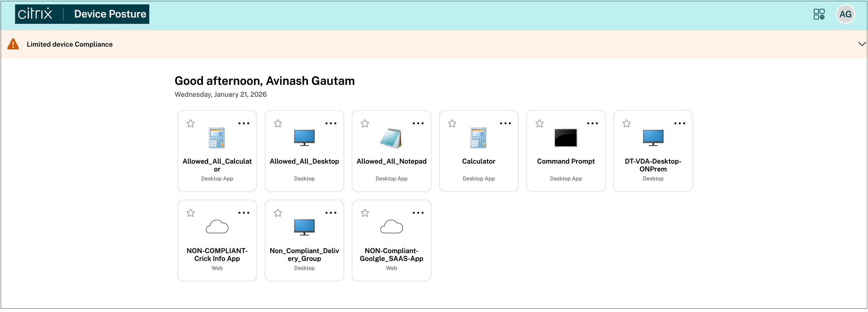Open the three-dot menu on DT-VDA-Desktop-ONPrem

[x=680, y=123]
